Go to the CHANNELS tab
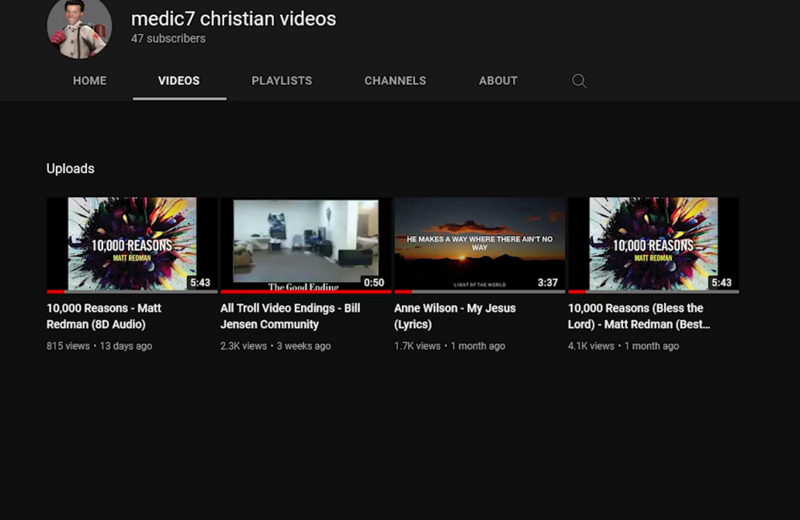Screen dimensions: 800x520 click(x=395, y=81)
